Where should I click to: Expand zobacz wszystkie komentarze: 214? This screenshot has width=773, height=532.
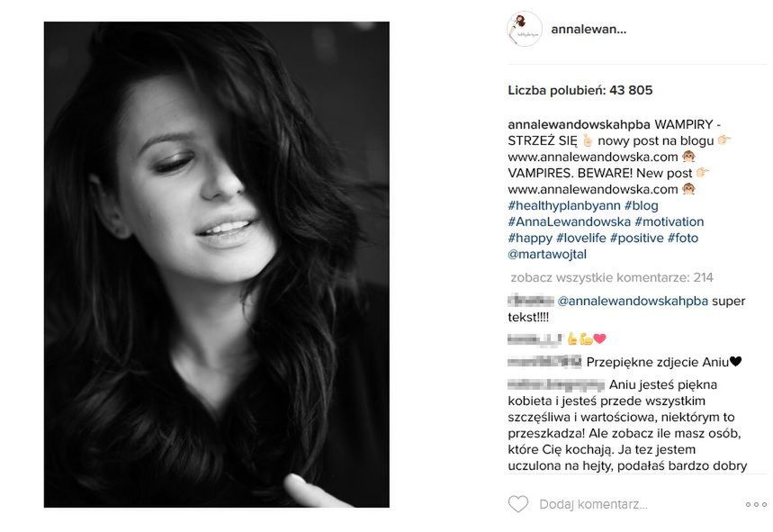(612, 277)
